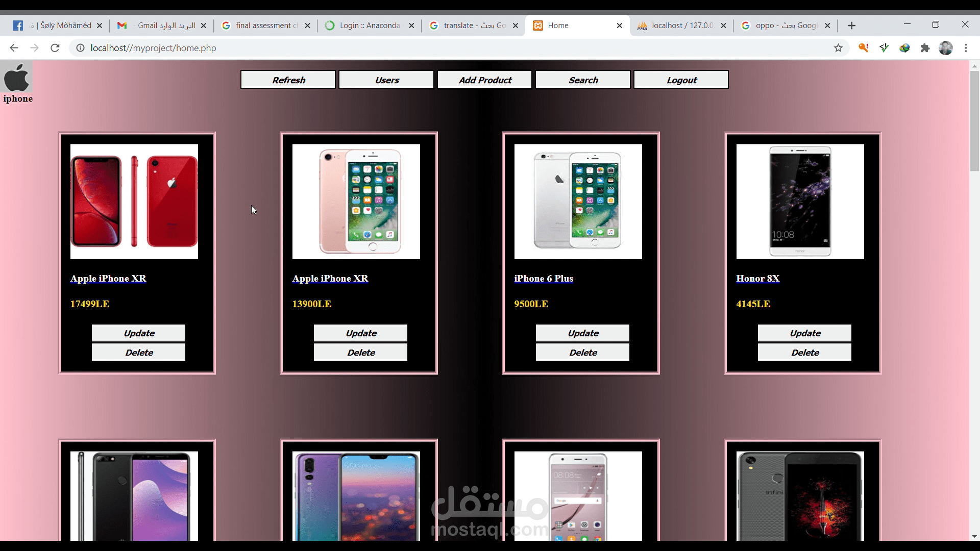Bookmark this page with star icon
The width and height of the screenshot is (980, 551).
(x=838, y=48)
